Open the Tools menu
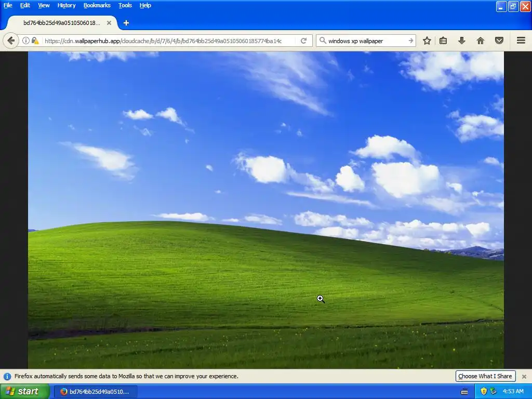Image resolution: width=532 pixels, height=399 pixels. (x=125, y=5)
